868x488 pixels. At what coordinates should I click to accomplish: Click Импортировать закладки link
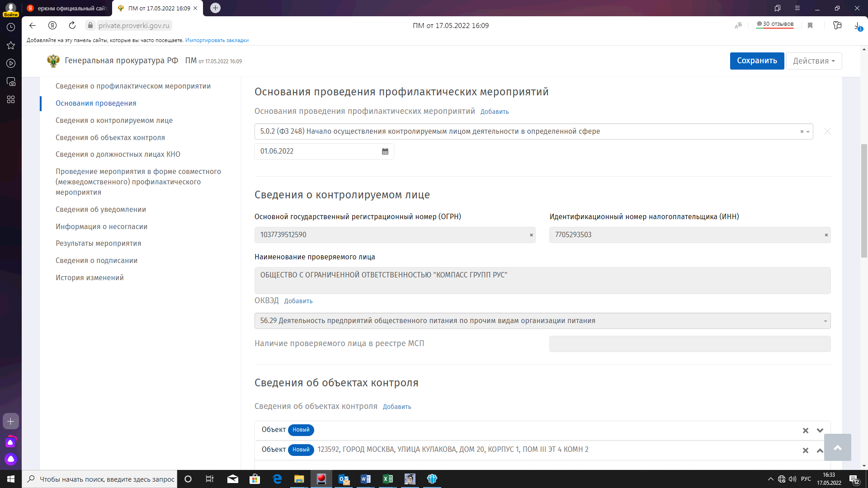tap(217, 40)
